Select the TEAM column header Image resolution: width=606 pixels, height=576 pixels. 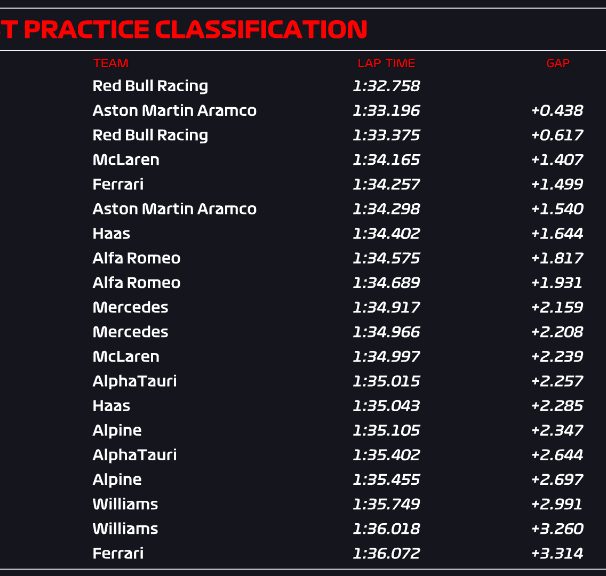(x=111, y=63)
